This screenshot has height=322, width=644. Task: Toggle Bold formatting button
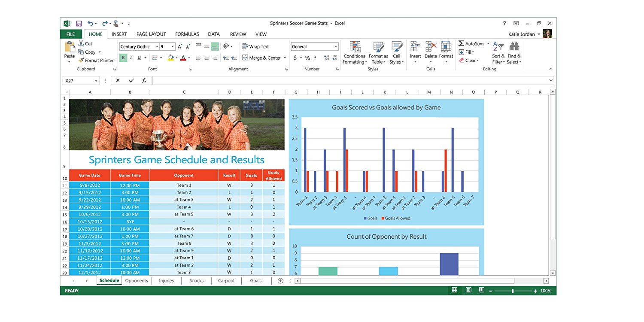123,58
